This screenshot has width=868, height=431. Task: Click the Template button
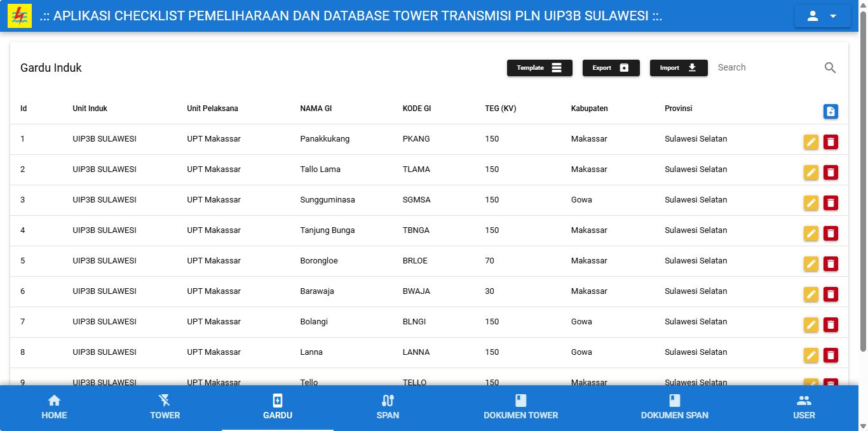coord(539,68)
